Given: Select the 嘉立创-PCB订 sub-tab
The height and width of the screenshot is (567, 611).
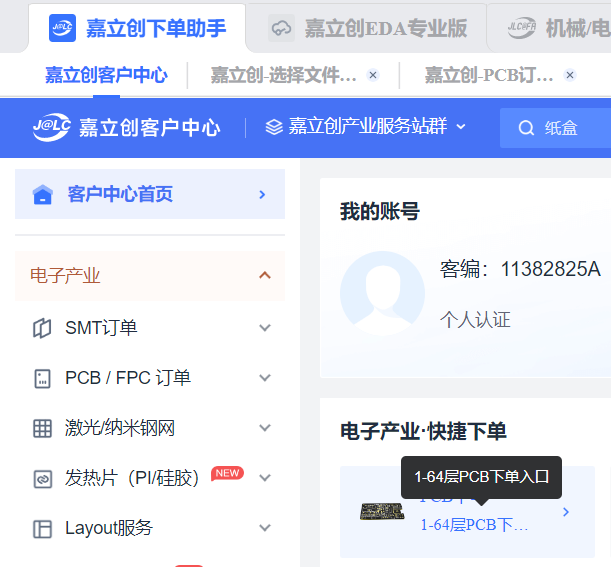Looking at the screenshot, I should (489, 75).
